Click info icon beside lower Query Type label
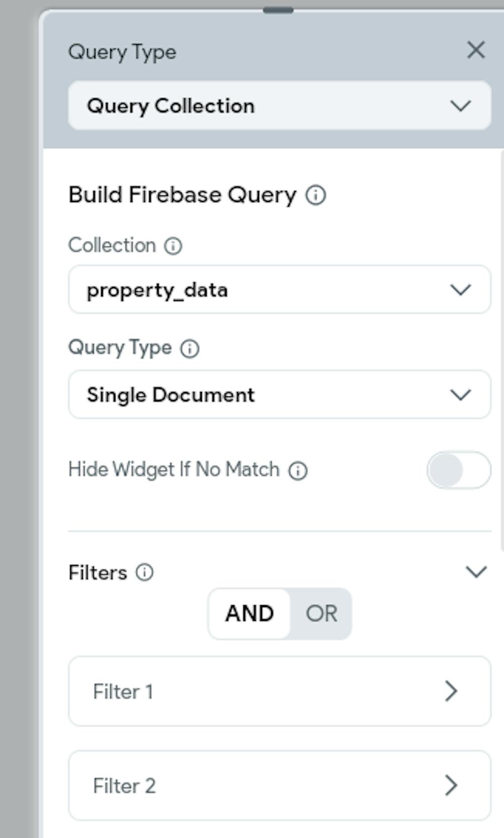The width and height of the screenshot is (504, 838). click(190, 348)
